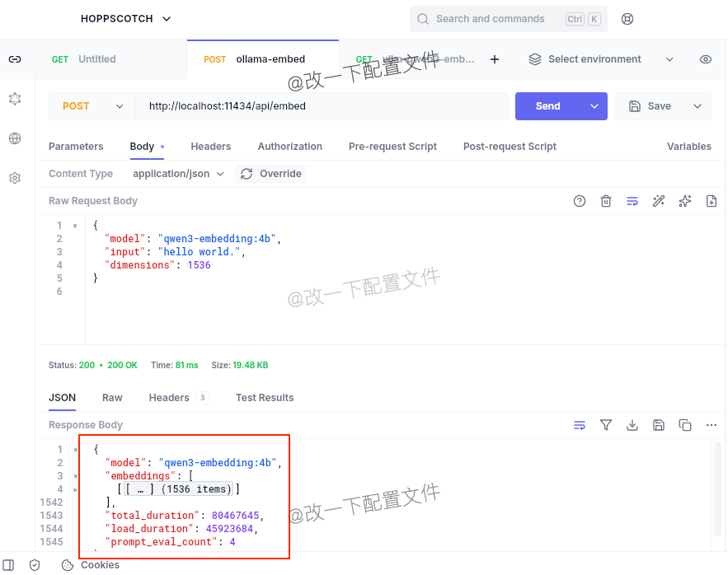Prettify the request body with wand icon
Viewport: 728px width, 575px height.
click(659, 201)
